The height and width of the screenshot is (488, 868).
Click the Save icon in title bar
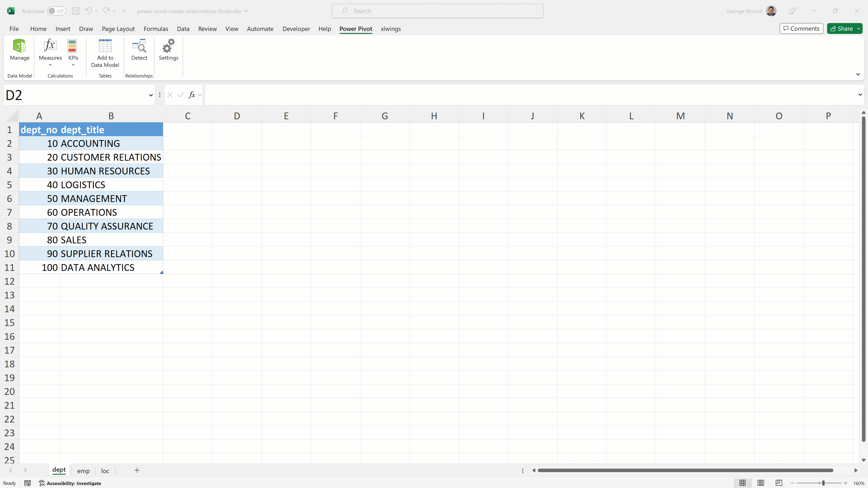[76, 11]
